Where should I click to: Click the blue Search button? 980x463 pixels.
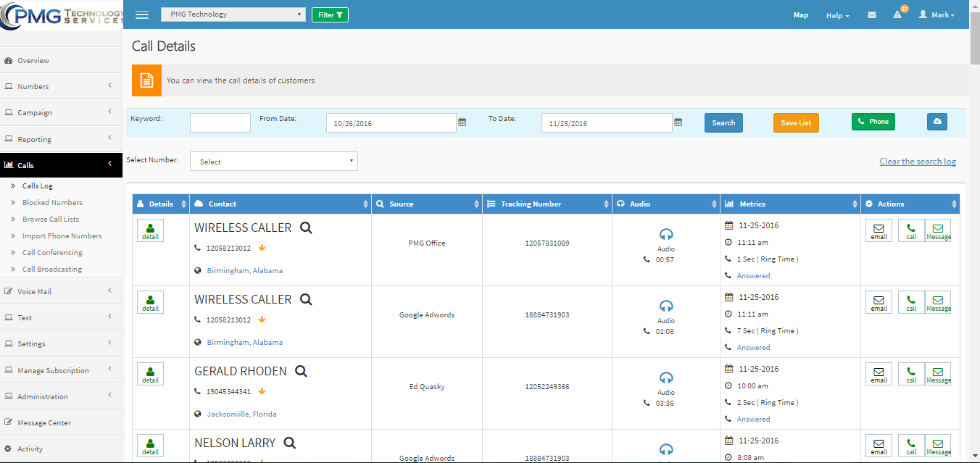coord(723,122)
